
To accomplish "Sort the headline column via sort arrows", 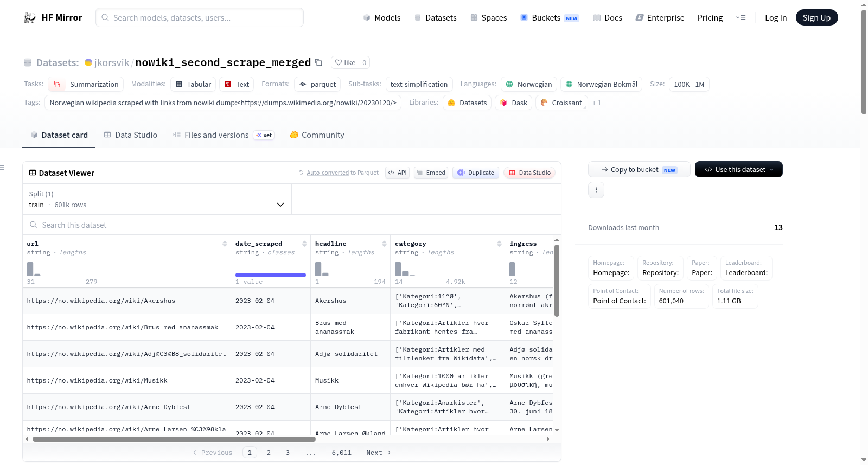I will (x=384, y=244).
